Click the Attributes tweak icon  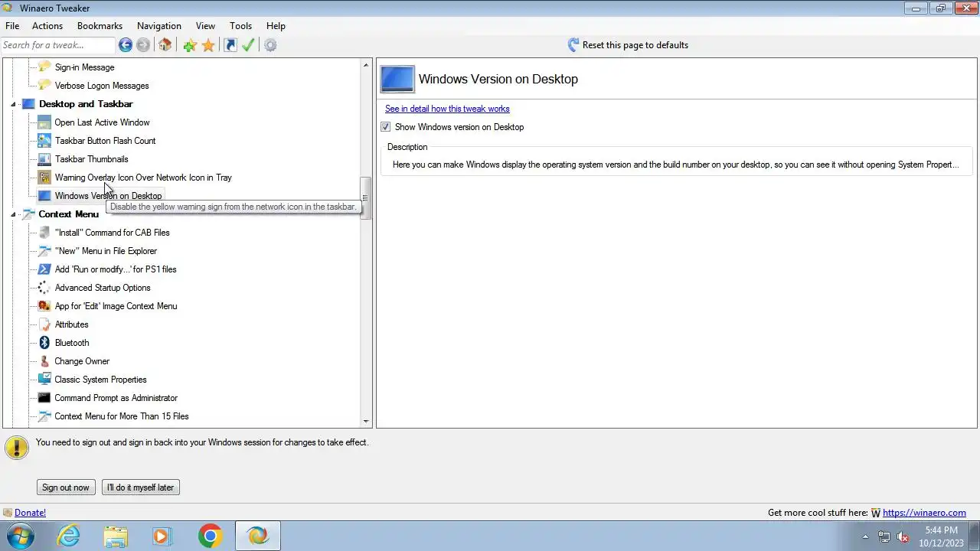pyautogui.click(x=44, y=324)
